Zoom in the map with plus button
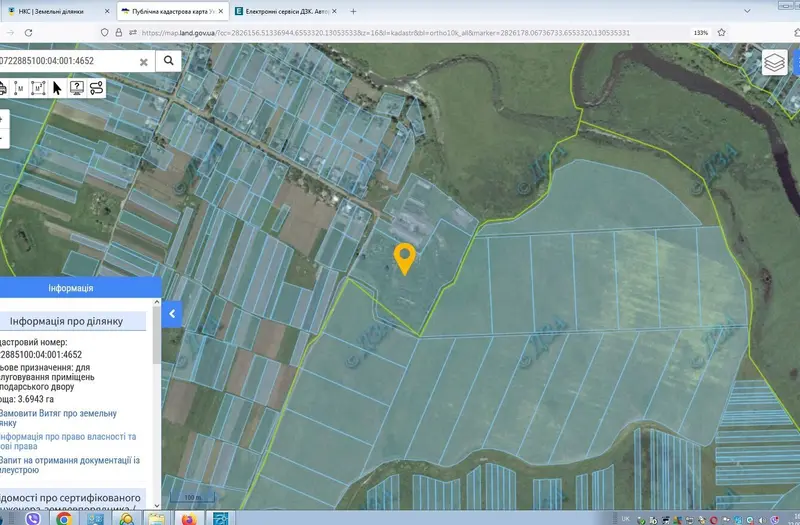This screenshot has width=800, height=525. pyautogui.click(x=3, y=120)
